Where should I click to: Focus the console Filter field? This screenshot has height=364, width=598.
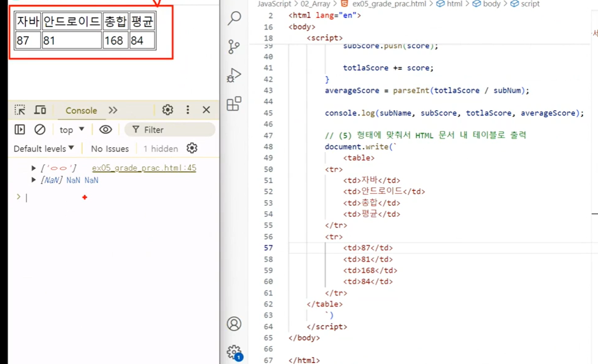(170, 130)
